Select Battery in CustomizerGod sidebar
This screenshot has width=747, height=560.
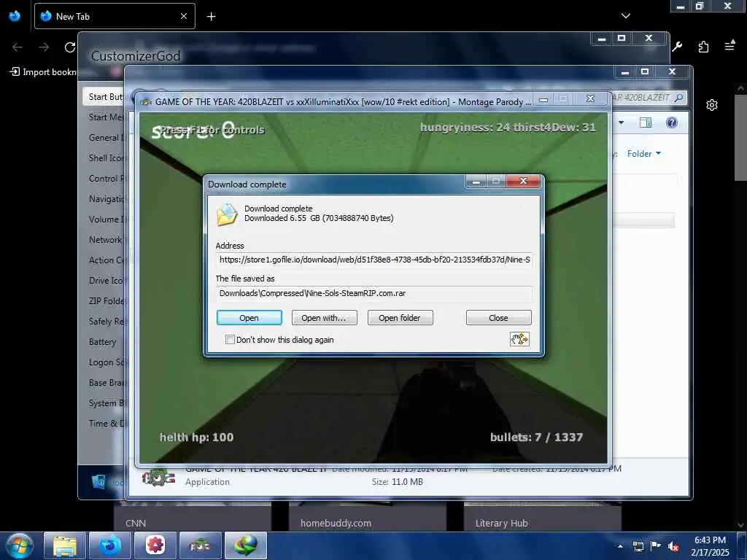tap(102, 342)
